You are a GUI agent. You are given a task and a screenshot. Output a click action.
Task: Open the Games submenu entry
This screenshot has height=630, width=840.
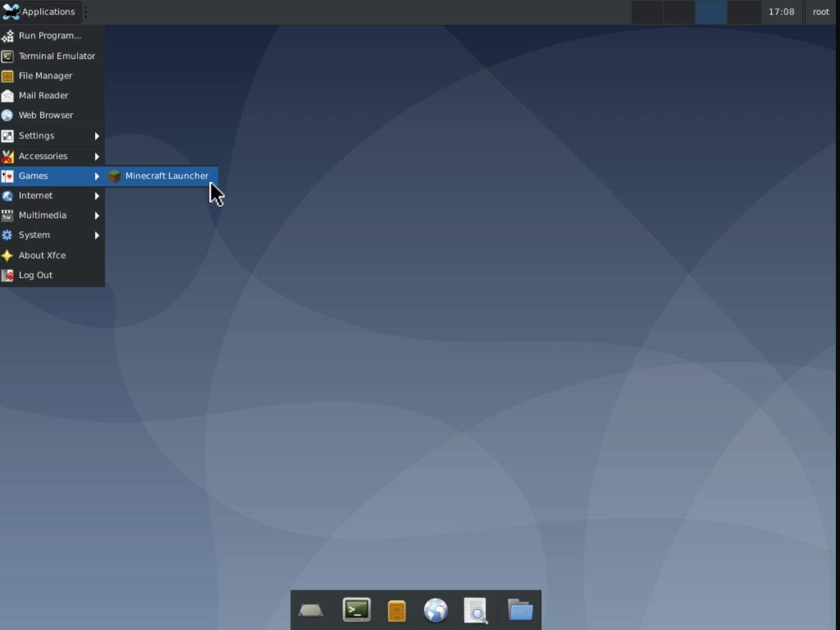52,176
